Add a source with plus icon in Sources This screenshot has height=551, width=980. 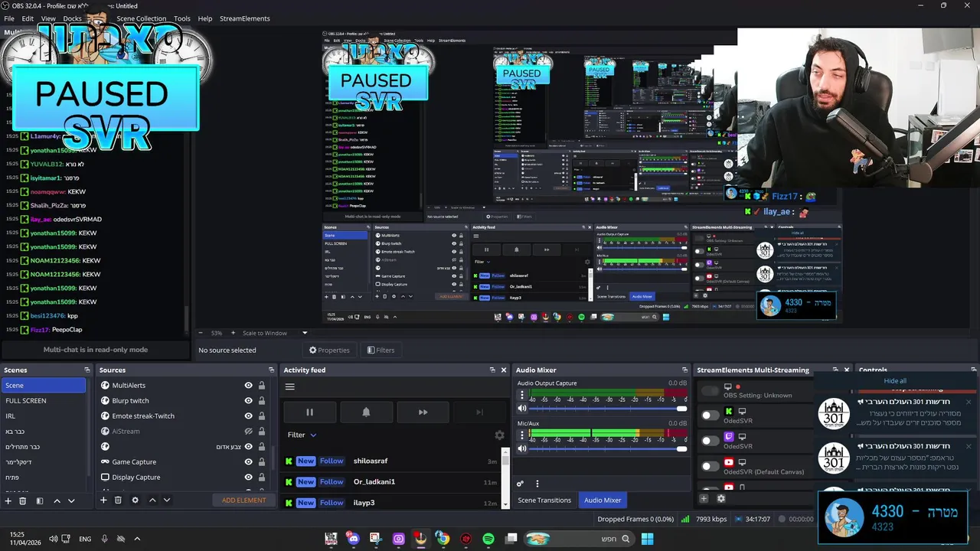point(103,500)
